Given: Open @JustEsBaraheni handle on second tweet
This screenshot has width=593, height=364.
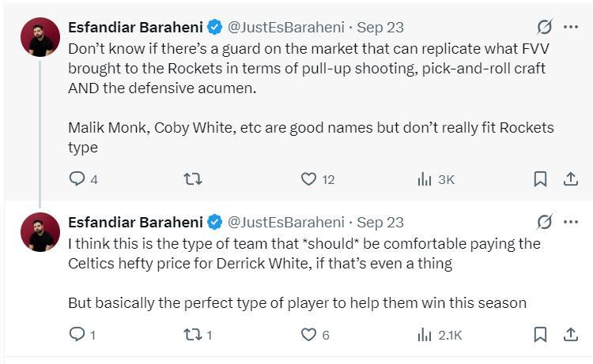Looking at the screenshot, I should [285, 222].
